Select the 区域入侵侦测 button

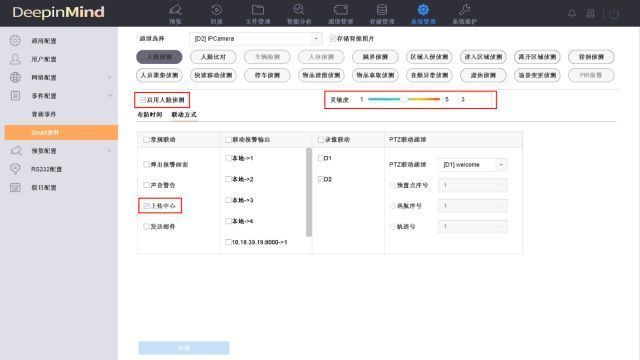[429, 57]
